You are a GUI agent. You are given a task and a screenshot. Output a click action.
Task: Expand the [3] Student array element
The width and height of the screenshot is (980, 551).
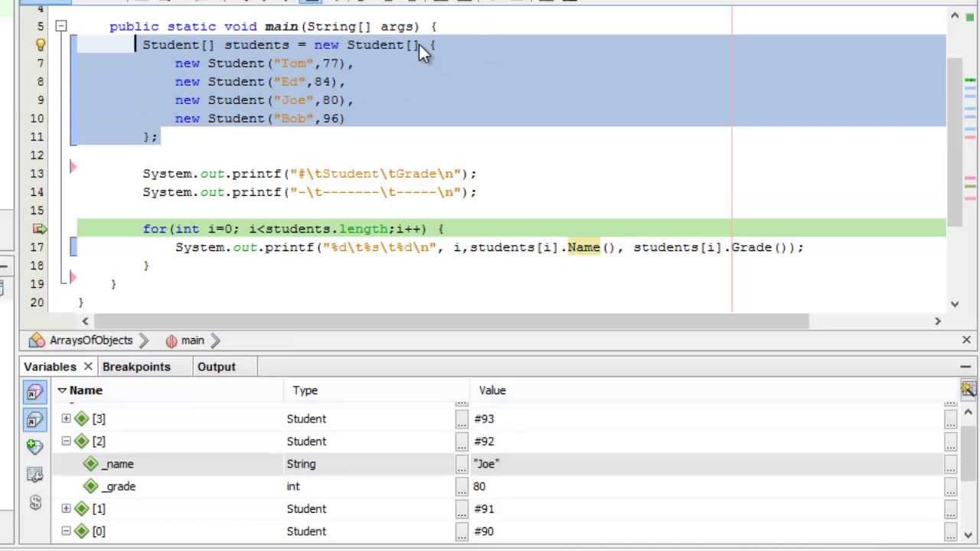[x=66, y=419]
